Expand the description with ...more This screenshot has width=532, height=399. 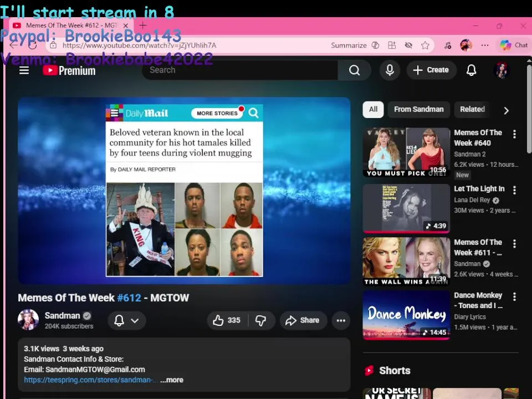tap(172, 380)
